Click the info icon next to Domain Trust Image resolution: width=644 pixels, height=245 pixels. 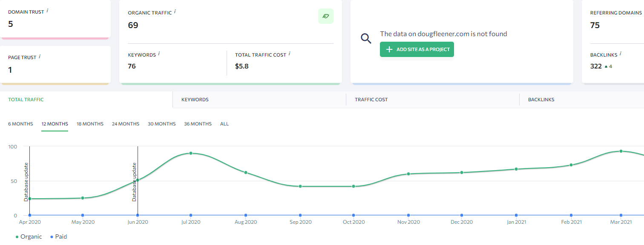[47, 11]
